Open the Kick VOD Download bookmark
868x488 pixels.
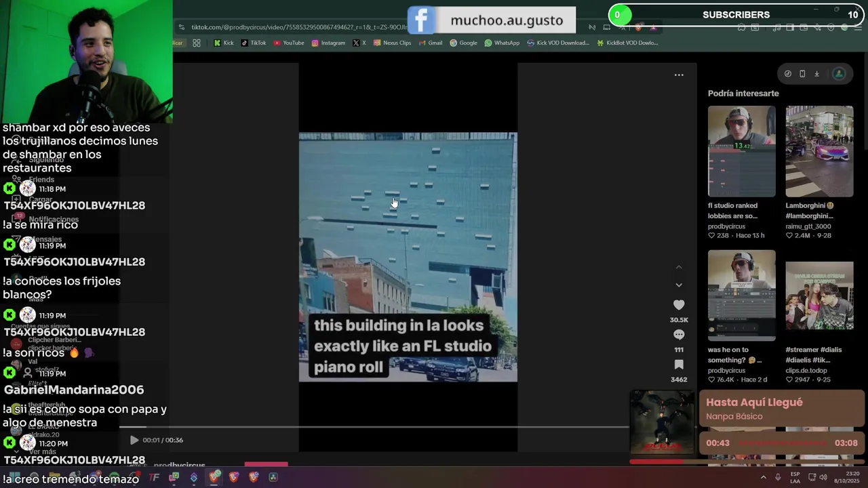[557, 43]
